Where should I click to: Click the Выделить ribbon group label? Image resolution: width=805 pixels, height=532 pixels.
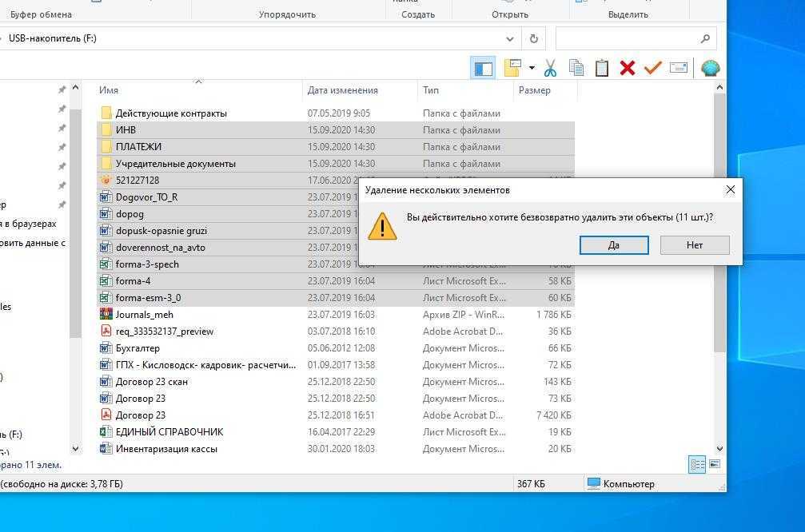tap(628, 14)
